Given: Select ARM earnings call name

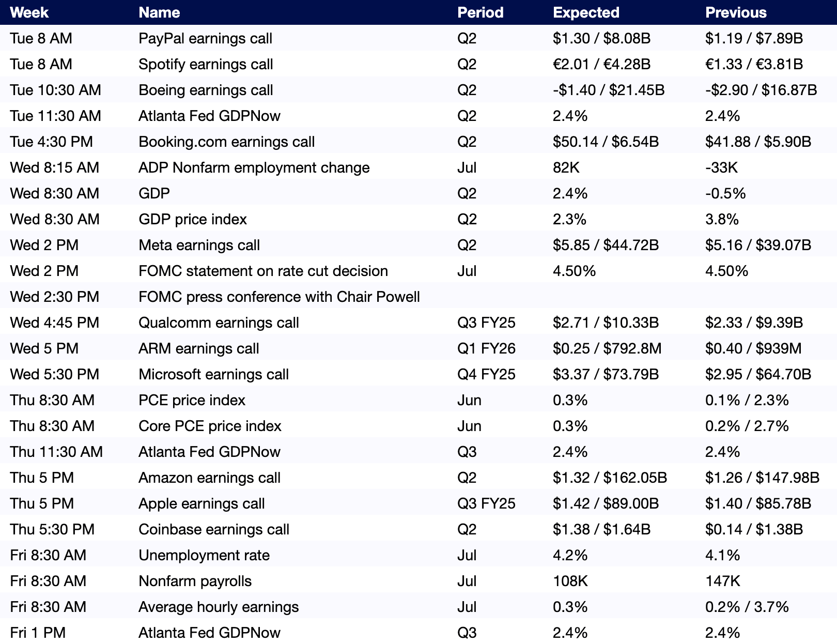Looking at the screenshot, I should 198,348.
